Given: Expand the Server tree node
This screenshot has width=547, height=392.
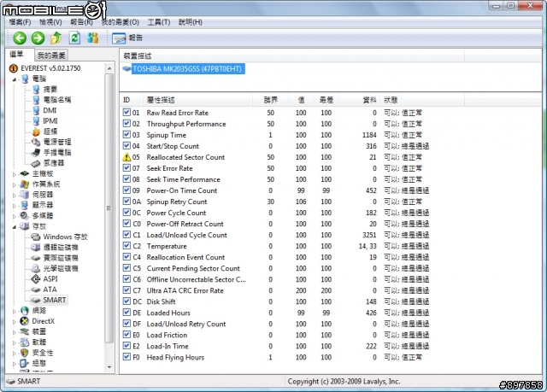Looking at the screenshot, I should [15, 195].
